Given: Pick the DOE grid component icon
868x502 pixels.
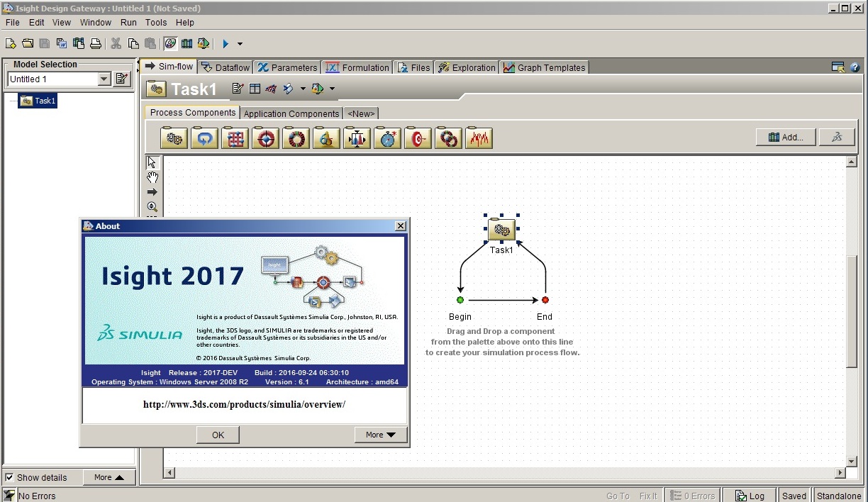Looking at the screenshot, I should (235, 138).
